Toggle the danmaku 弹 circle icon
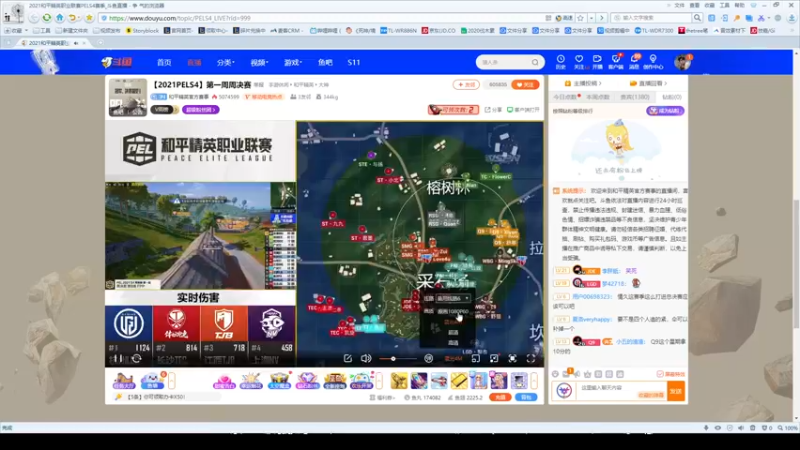This screenshot has width=800, height=450. [429, 359]
